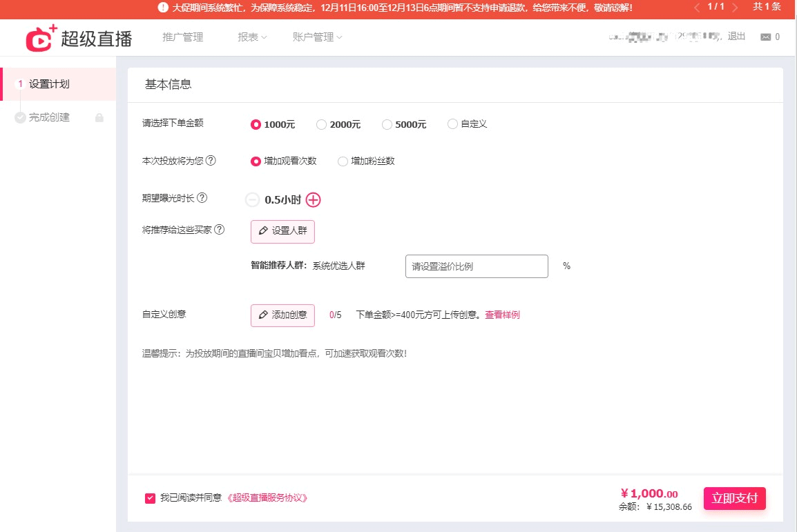This screenshot has width=797, height=532.
Task: Open the 查看样例 link
Action: click(x=502, y=315)
